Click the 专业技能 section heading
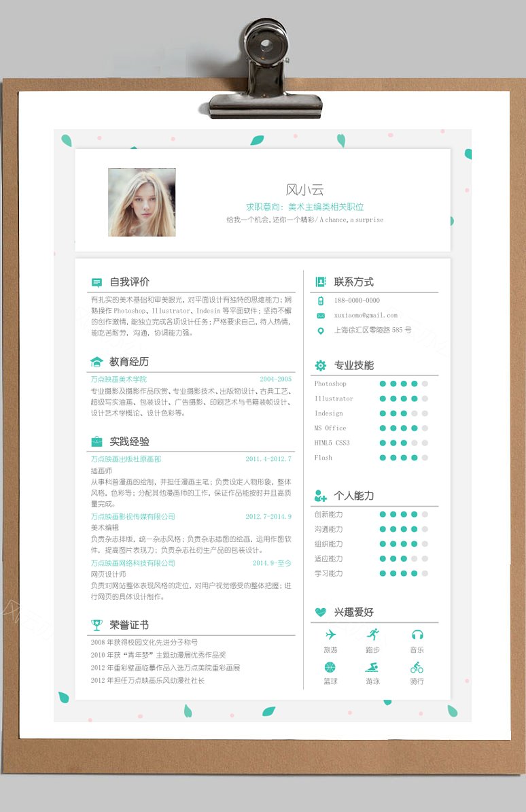The height and width of the screenshot is (812, 526). tap(354, 366)
